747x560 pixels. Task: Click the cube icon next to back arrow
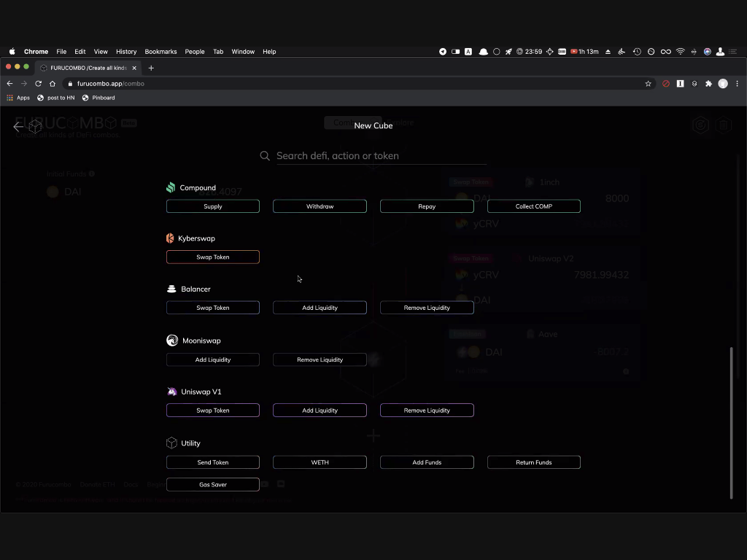pos(35,126)
